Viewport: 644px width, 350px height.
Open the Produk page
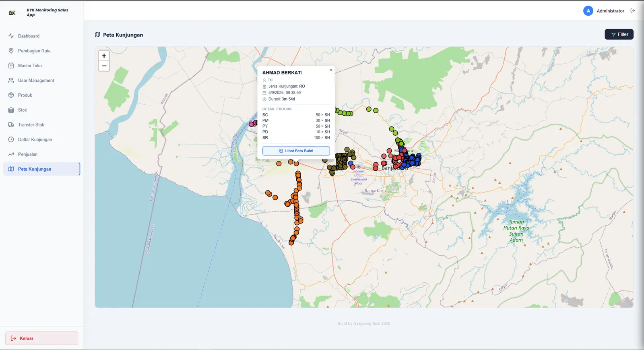pos(42,95)
